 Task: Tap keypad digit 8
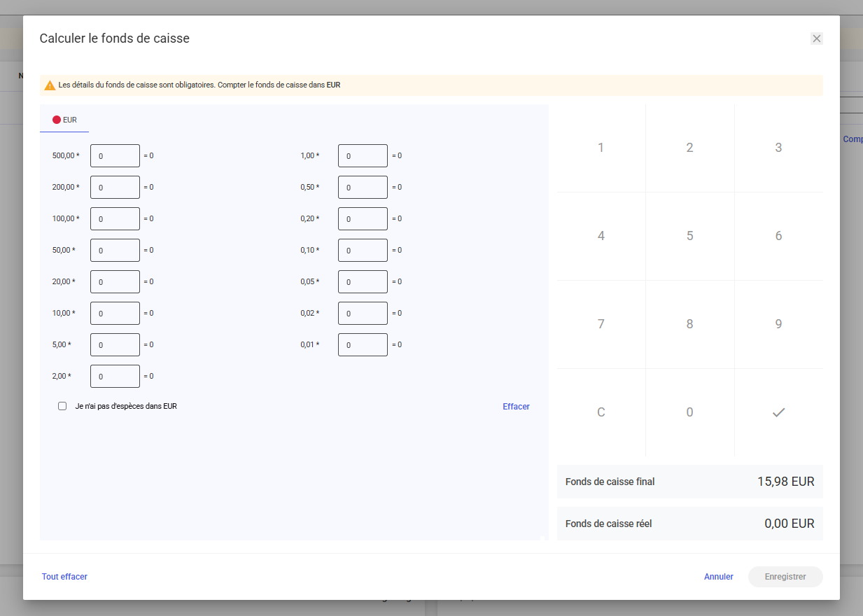coord(689,324)
